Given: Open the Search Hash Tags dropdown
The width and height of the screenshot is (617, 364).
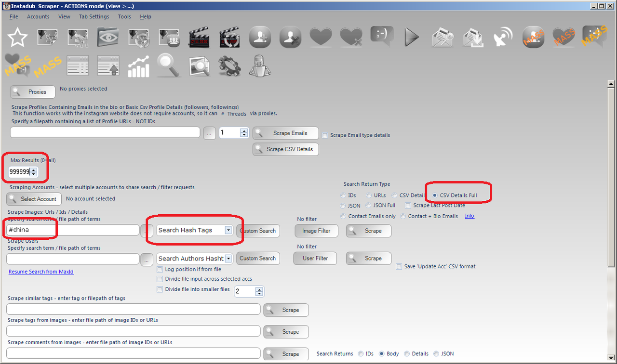Looking at the screenshot, I should click(x=228, y=230).
